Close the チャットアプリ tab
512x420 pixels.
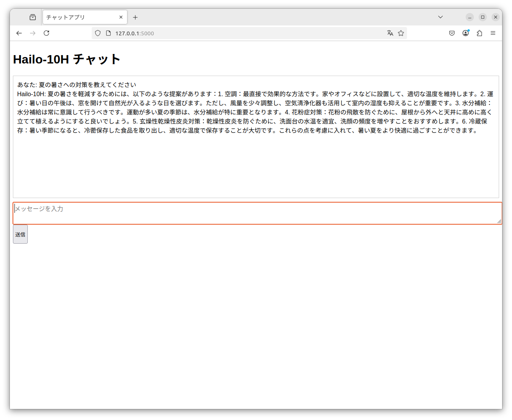tap(121, 17)
